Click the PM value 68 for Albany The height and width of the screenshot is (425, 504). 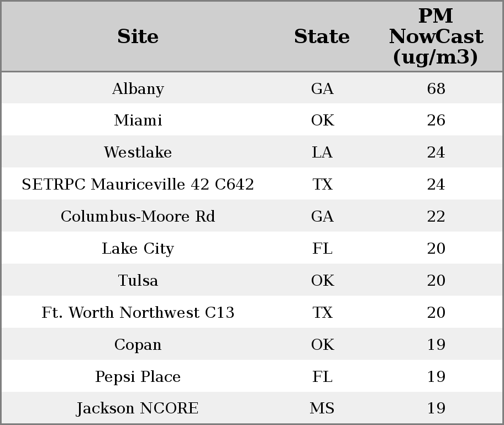(435, 89)
